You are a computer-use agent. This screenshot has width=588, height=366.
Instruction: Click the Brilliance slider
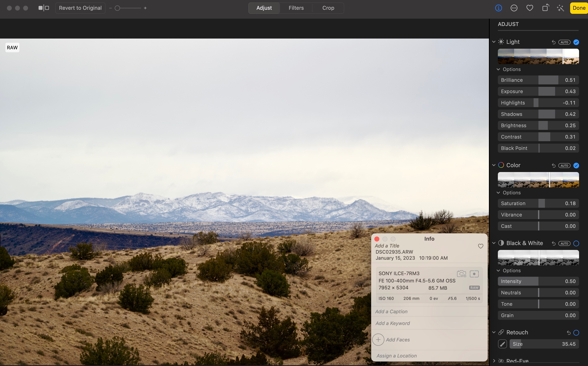538,80
